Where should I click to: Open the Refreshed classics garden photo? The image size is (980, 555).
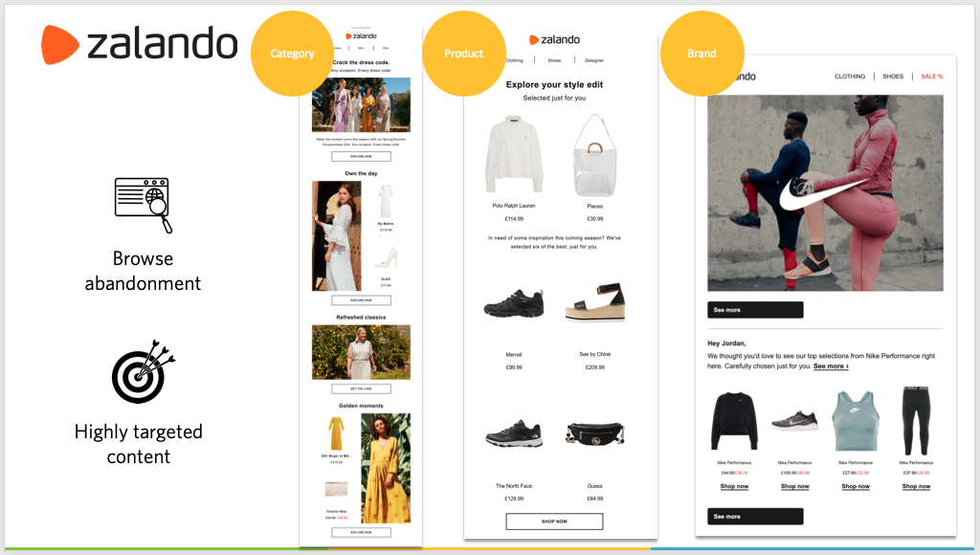pyautogui.click(x=361, y=352)
